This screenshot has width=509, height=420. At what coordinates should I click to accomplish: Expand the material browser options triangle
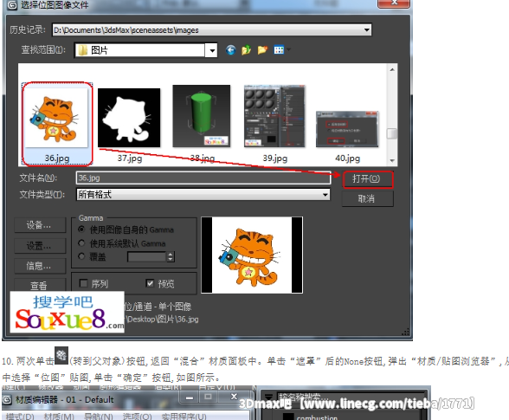pos(268,397)
